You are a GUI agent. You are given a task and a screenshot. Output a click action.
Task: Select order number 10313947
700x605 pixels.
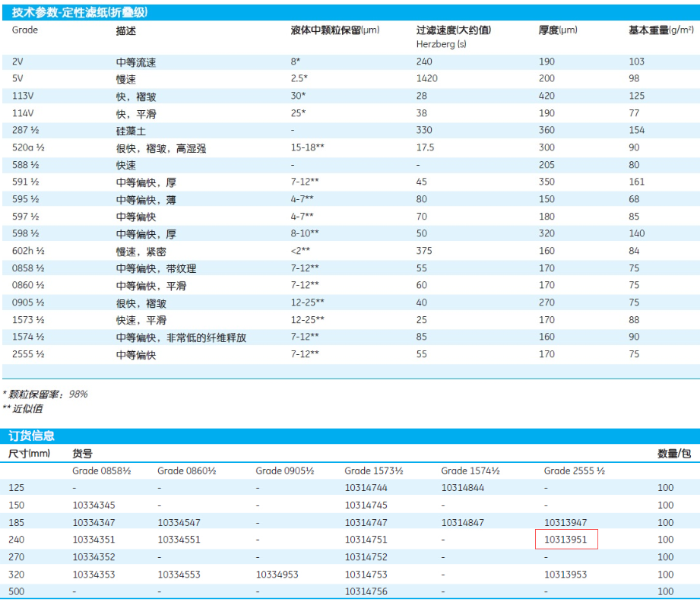[x=565, y=522]
